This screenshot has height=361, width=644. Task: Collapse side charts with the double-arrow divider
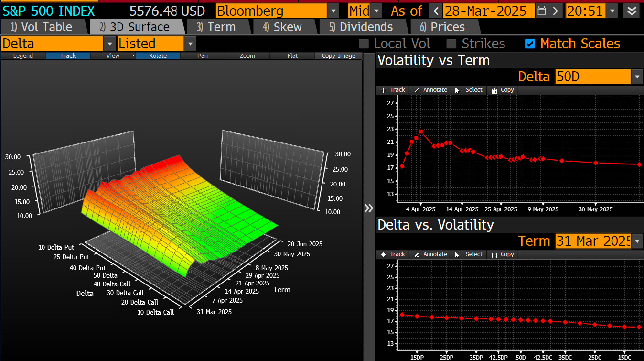[369, 208]
